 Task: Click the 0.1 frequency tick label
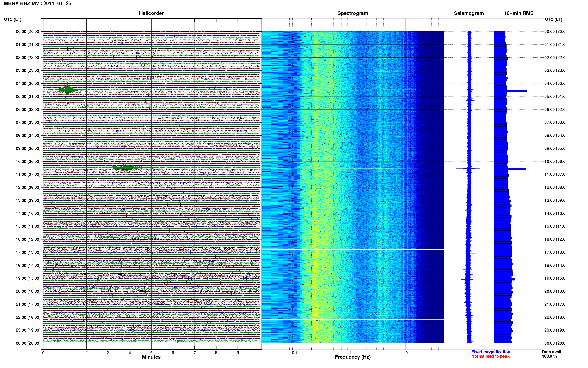(x=295, y=353)
